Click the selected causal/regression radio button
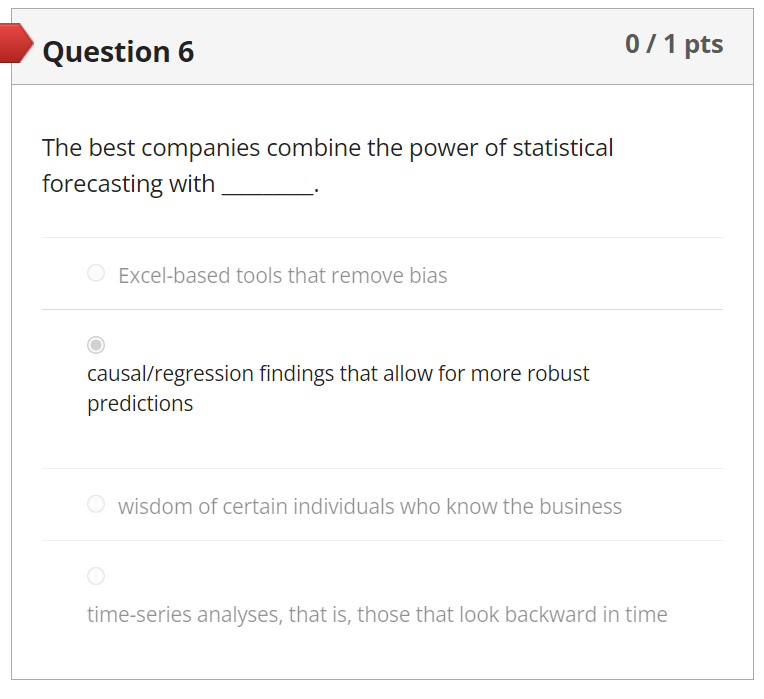Viewport: 764px width, 699px height. pyautogui.click(x=96, y=345)
